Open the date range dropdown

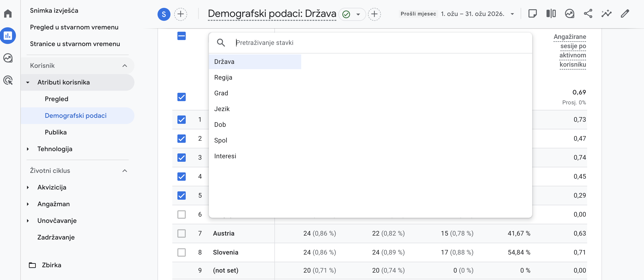click(512, 14)
